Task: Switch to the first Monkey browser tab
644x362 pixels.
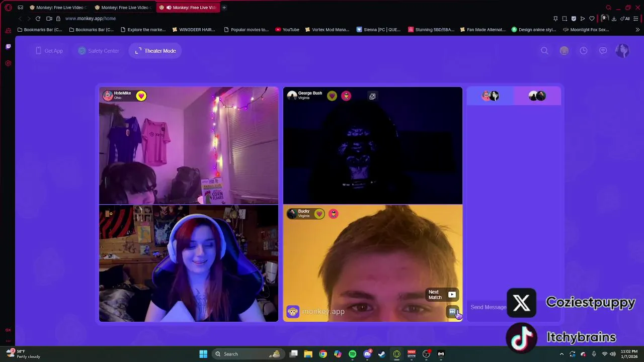Action: [57, 8]
